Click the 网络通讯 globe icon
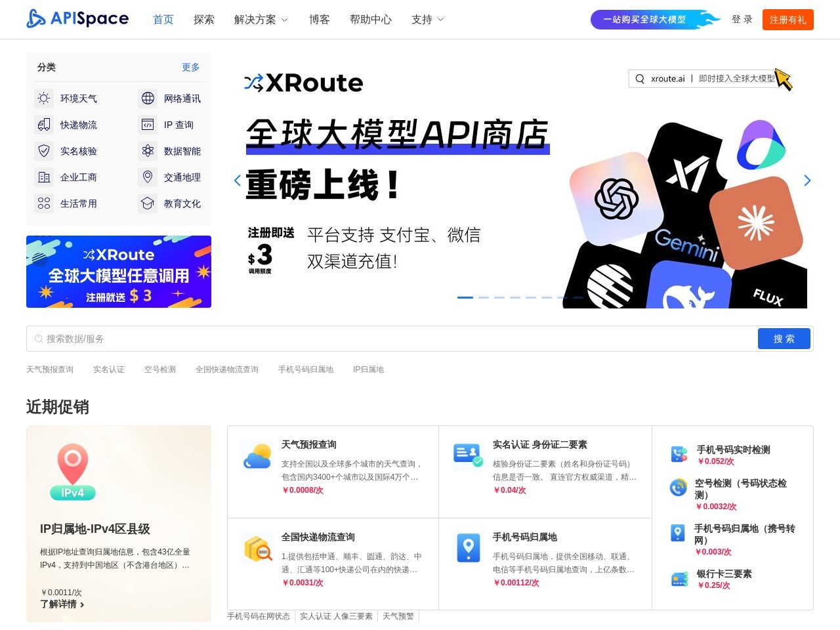This screenshot has height=630, width=840. click(148, 98)
